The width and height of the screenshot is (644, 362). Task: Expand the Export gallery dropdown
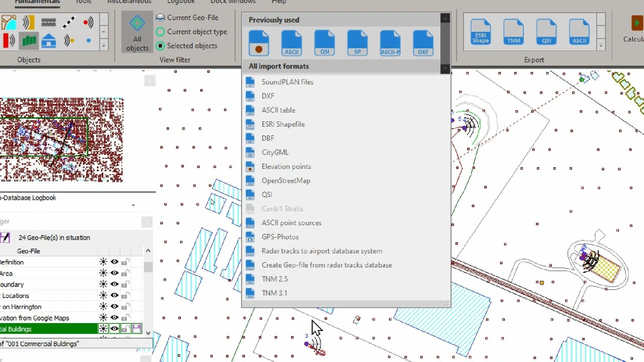click(x=601, y=45)
